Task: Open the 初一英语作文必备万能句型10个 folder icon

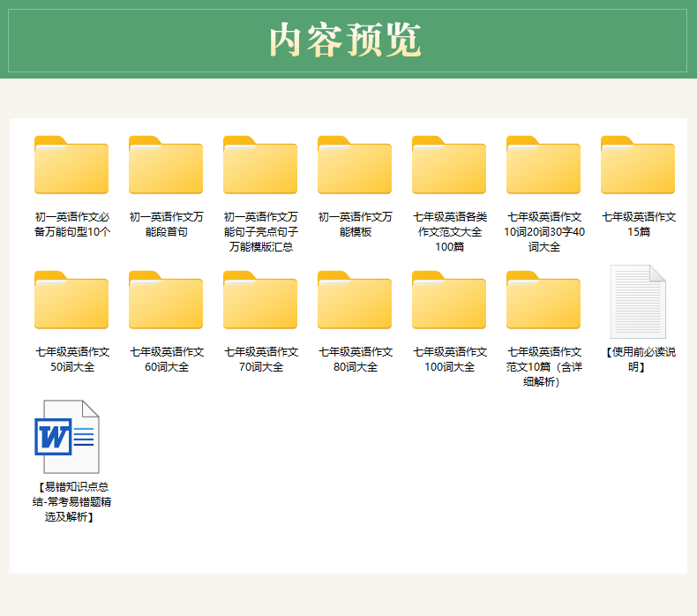Action: tap(71, 165)
